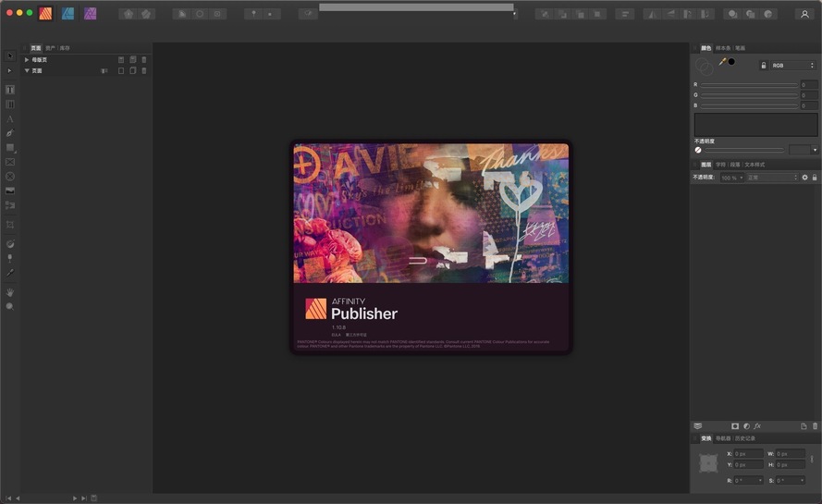Viewport: 822px width, 504px height.
Task: Toggle the color panel lock icon
Action: pyautogui.click(x=763, y=66)
